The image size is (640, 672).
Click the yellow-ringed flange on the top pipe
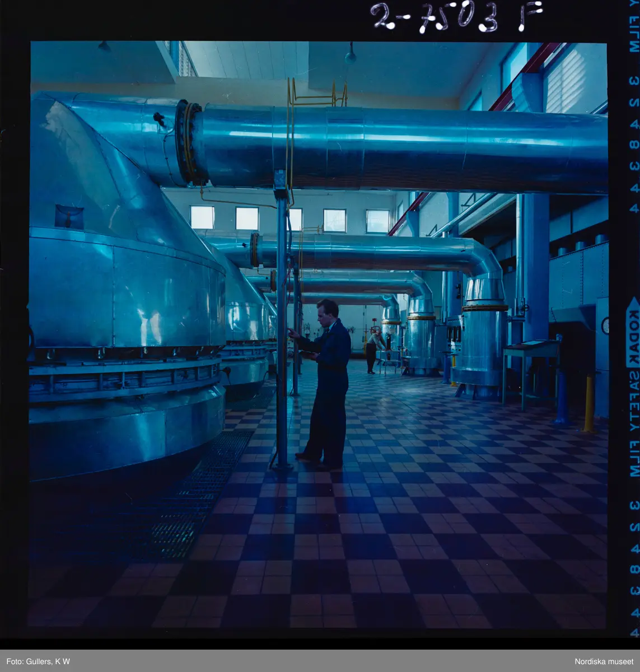click(x=185, y=143)
